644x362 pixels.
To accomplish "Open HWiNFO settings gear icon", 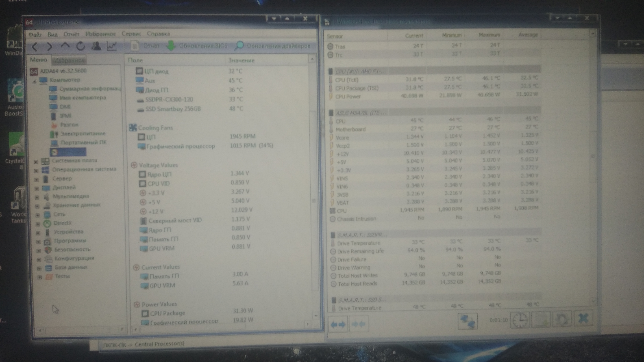I will pos(562,319).
